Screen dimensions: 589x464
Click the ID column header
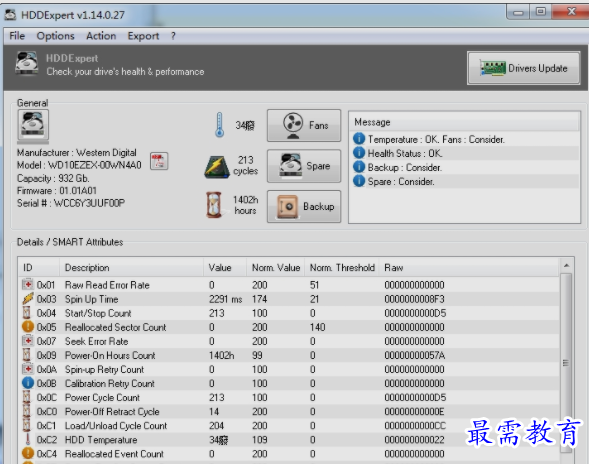tap(39, 268)
